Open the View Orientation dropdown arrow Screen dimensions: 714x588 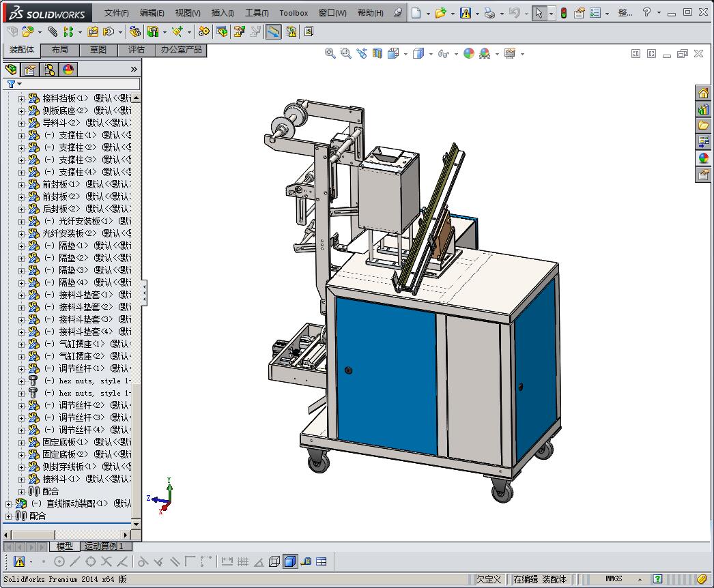click(x=405, y=54)
